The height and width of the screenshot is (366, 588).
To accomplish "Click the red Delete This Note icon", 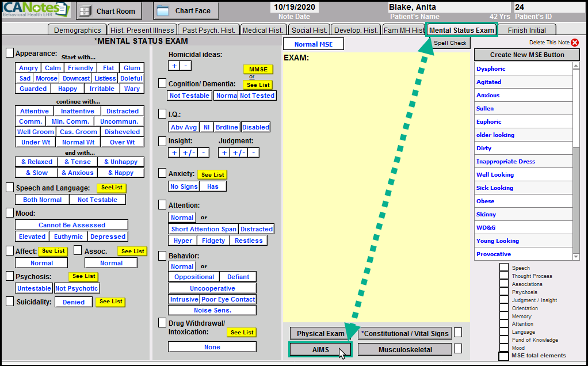I will coord(575,43).
